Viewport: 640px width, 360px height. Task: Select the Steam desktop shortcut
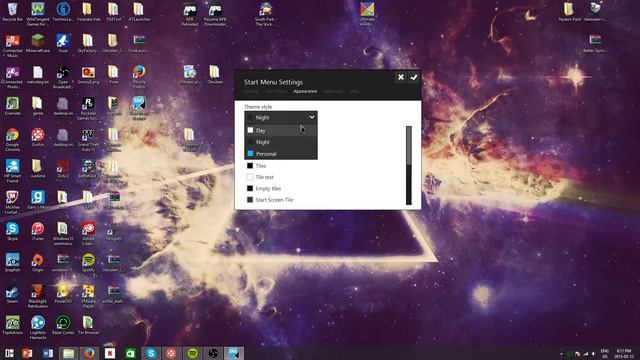(x=12, y=294)
